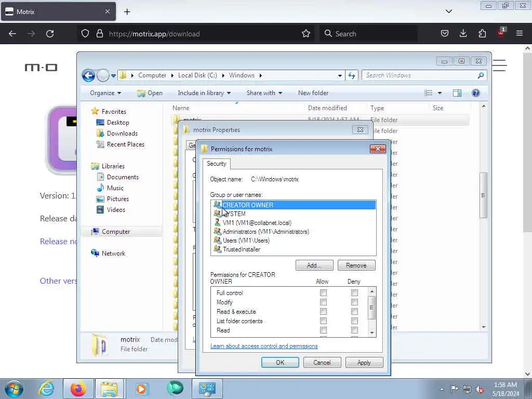532x399 pixels.
Task: Click the tracking protection shield icon
Action: click(85, 34)
